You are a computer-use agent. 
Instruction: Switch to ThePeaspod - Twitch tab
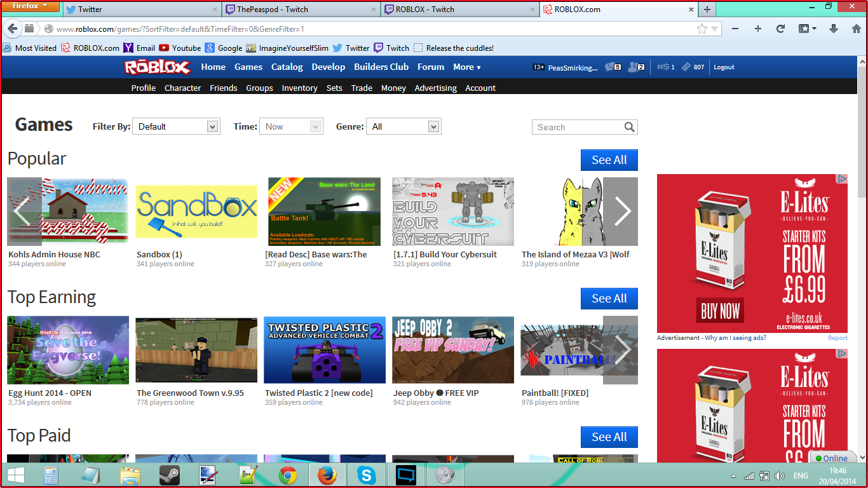click(300, 10)
